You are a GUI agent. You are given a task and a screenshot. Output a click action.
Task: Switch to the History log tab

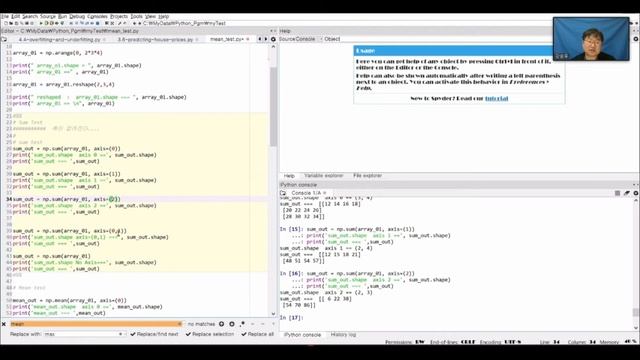point(343,335)
